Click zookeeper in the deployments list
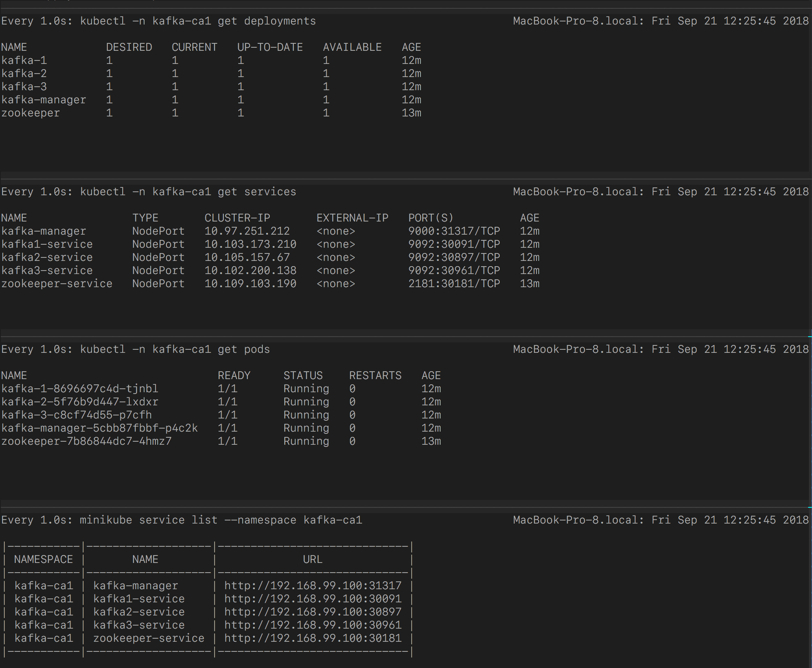Viewport: 812px width, 668px height. click(x=31, y=113)
